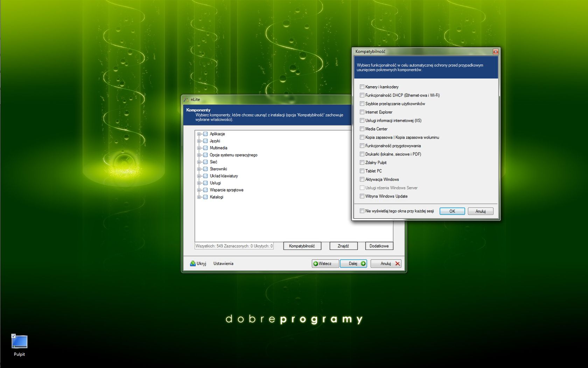Check the Języki component checkbox
Image resolution: width=588 pixels, height=368 pixels.
pyautogui.click(x=205, y=141)
